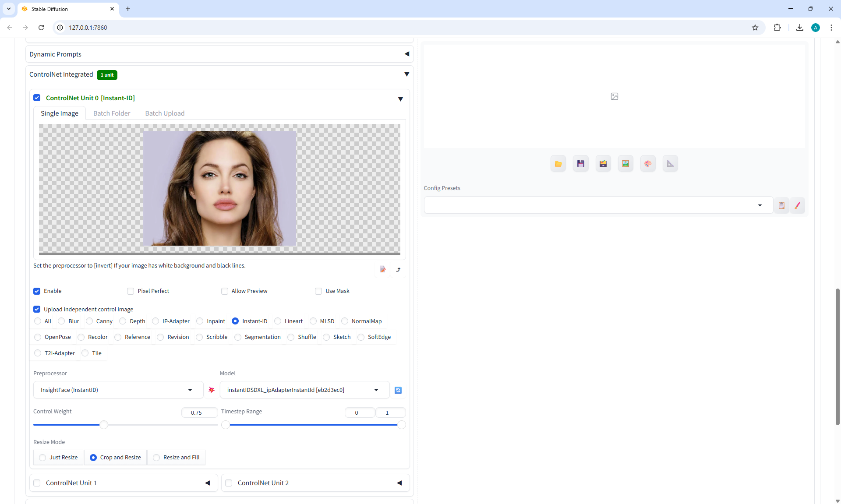Click the Control Weight slider handle
The width and height of the screenshot is (841, 504).
coord(104,425)
